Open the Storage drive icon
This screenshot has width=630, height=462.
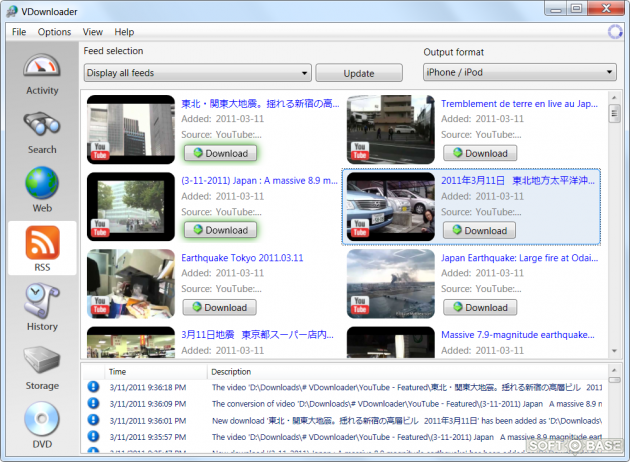point(42,361)
